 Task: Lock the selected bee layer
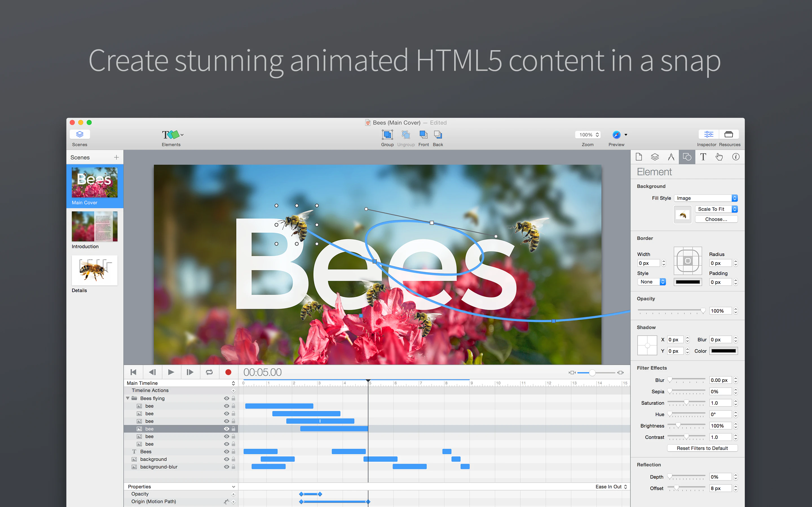[233, 428]
